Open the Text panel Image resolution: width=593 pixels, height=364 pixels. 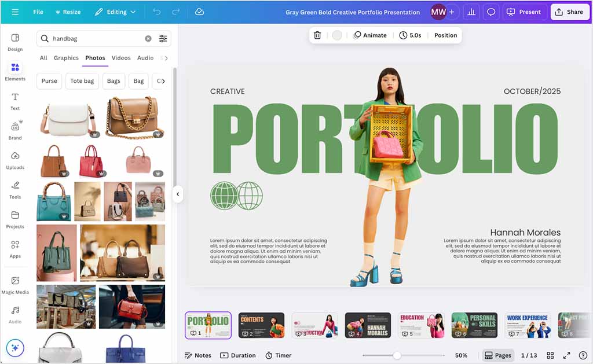pos(15,101)
